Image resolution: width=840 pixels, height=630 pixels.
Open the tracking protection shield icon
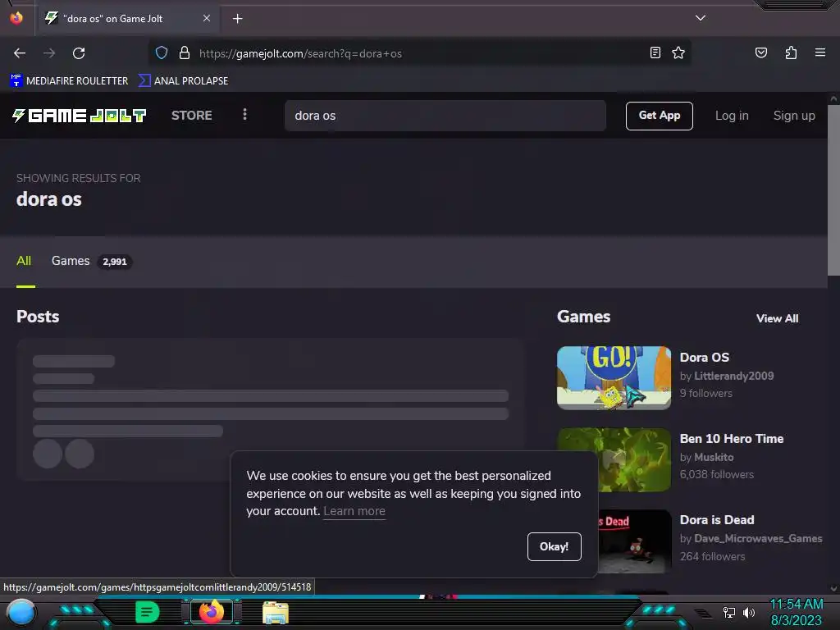162,53
